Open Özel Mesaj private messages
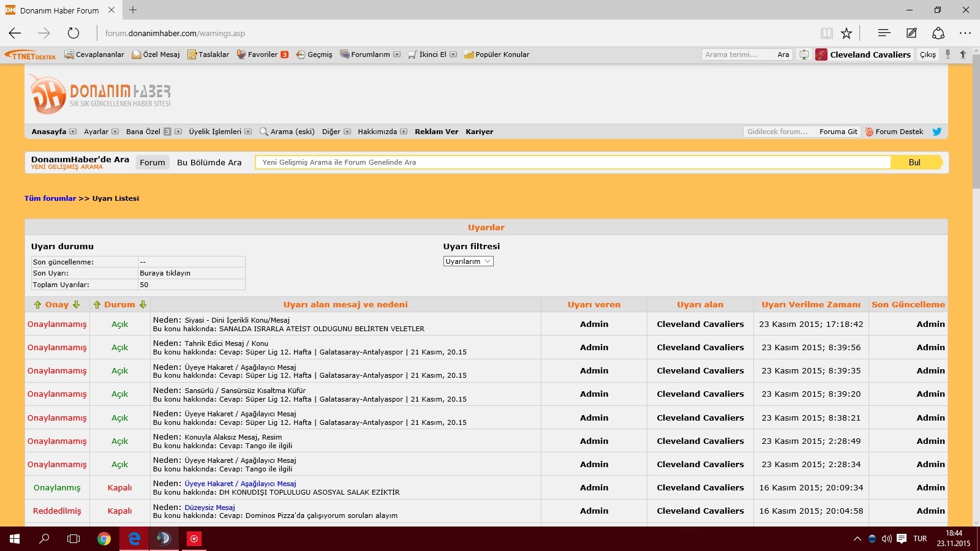 156,54
